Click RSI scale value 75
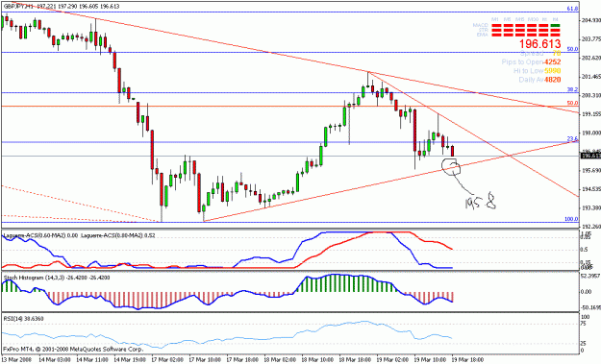The width and height of the screenshot is (601, 364). tap(584, 324)
